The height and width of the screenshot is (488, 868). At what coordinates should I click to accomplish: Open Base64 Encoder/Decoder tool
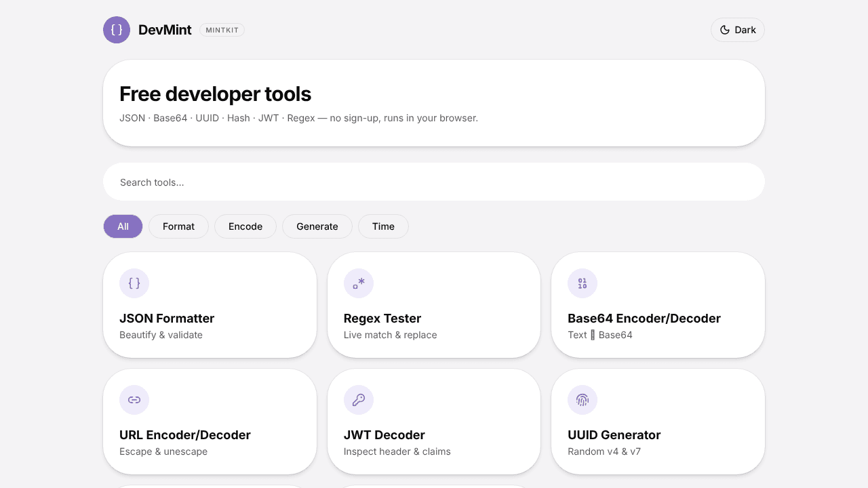[x=658, y=305]
